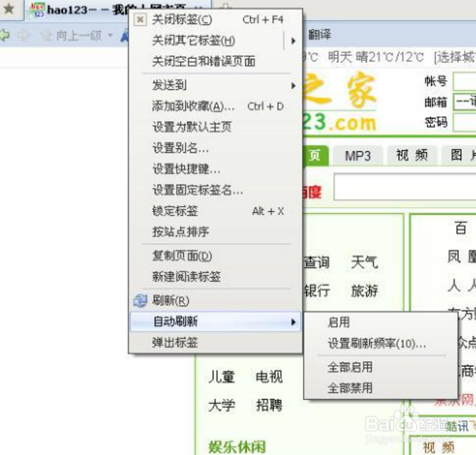Click the 帐号 input field

(464, 81)
